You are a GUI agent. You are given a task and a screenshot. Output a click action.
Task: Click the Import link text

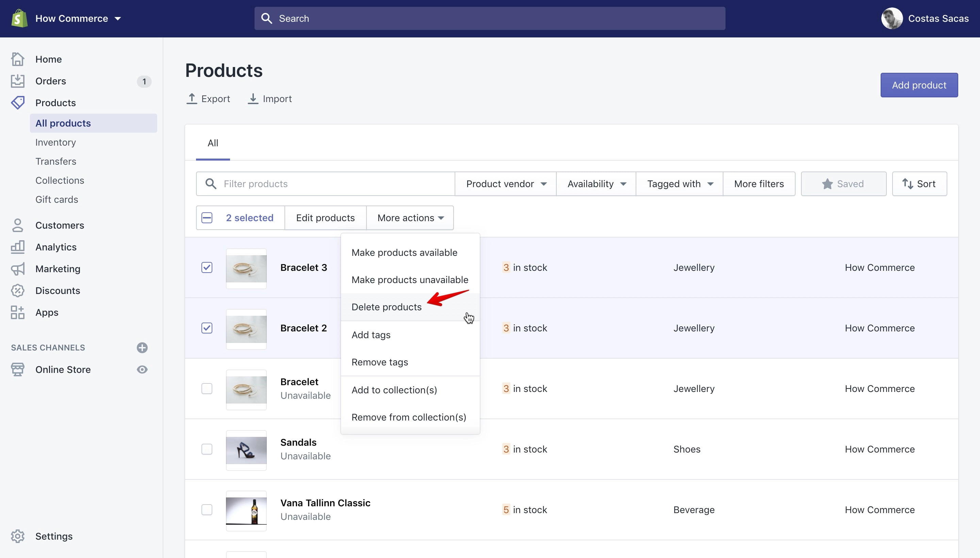[x=277, y=99]
